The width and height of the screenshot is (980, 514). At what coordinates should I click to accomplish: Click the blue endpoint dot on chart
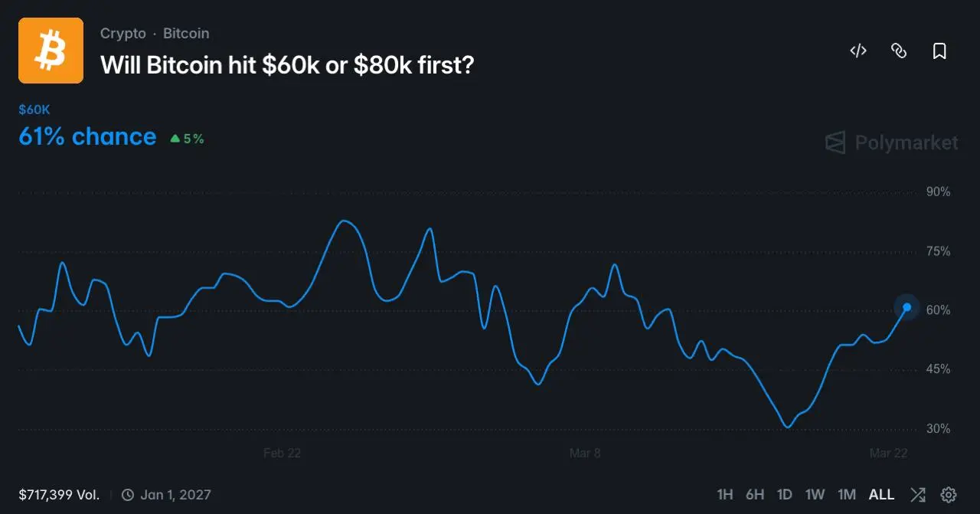(x=906, y=307)
